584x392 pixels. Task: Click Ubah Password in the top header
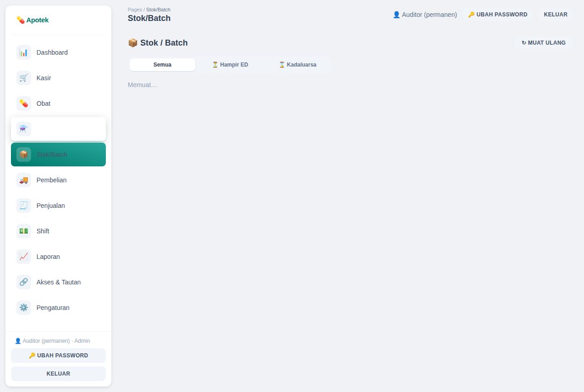click(498, 15)
